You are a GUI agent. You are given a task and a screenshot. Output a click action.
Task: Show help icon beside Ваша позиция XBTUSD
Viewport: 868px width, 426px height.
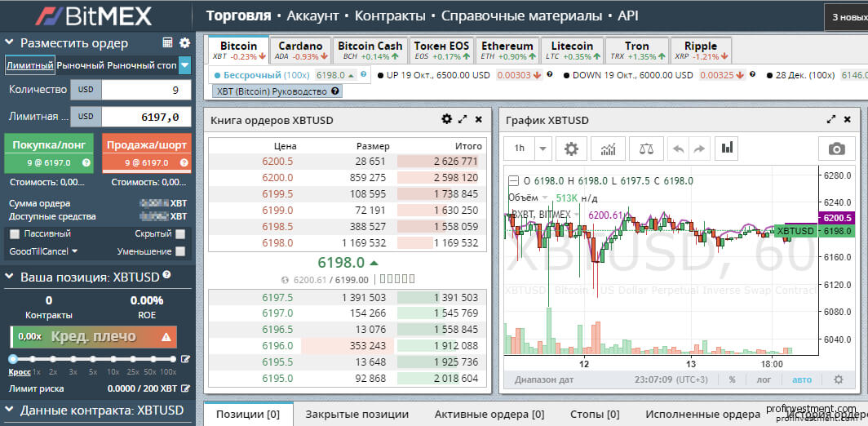[166, 275]
